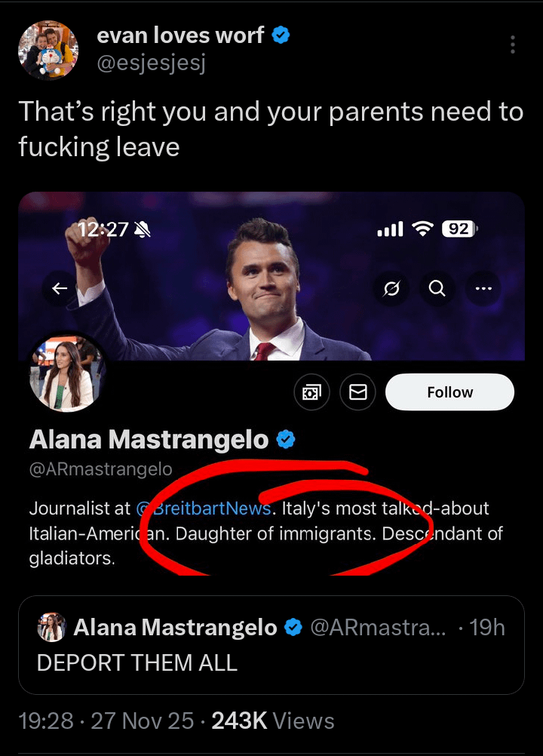Click the Follow button
This screenshot has width=543, height=756.
449,392
